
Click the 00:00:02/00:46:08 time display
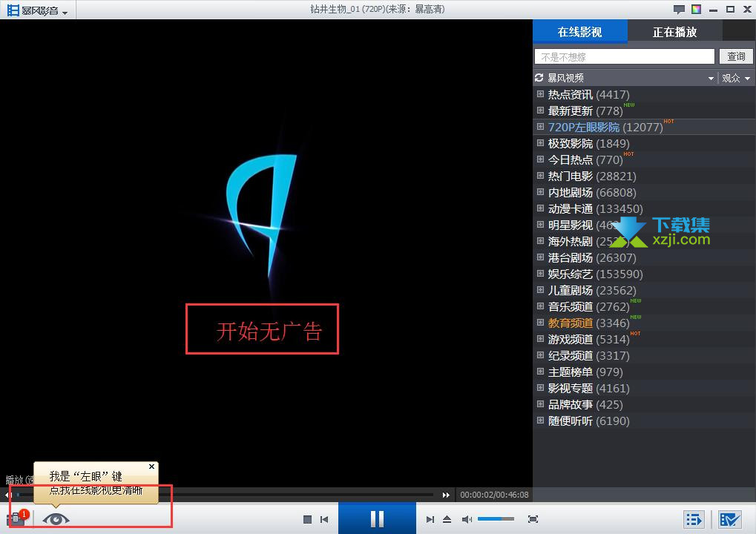click(x=494, y=495)
